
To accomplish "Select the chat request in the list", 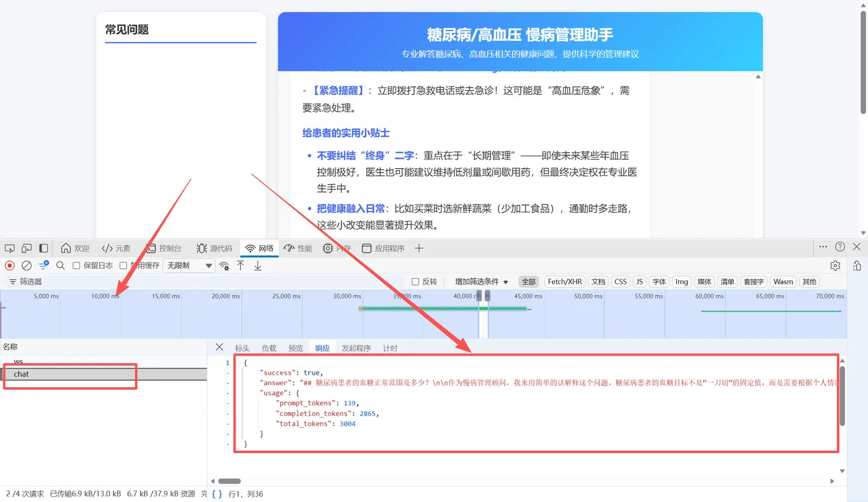I will [x=21, y=374].
